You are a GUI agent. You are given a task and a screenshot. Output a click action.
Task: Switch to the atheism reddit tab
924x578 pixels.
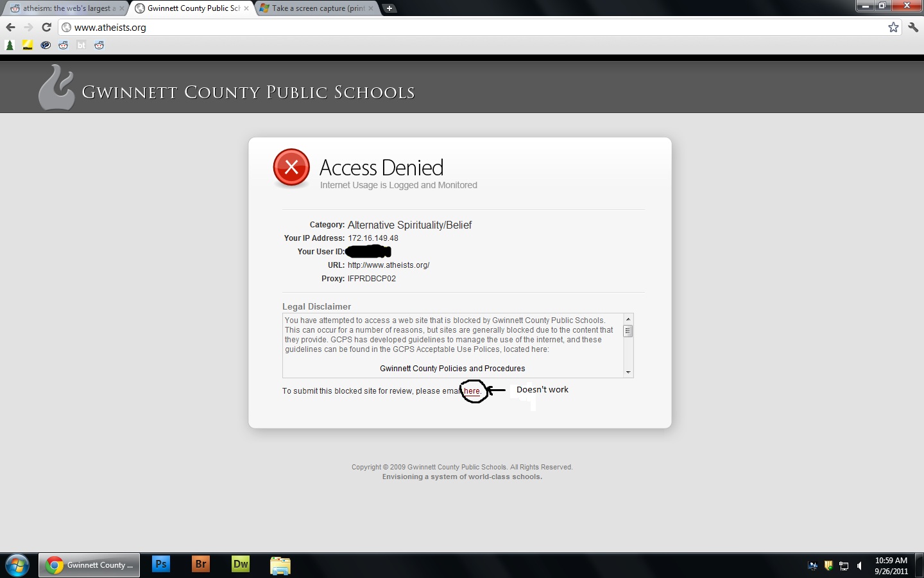(x=64, y=8)
